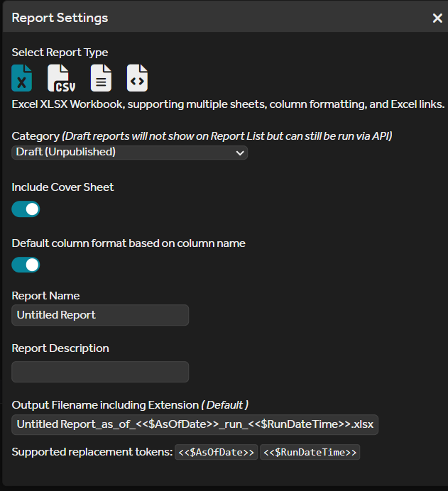Image resolution: width=448 pixels, height=491 pixels.
Task: Focus the empty Report Description field
Action: point(100,372)
